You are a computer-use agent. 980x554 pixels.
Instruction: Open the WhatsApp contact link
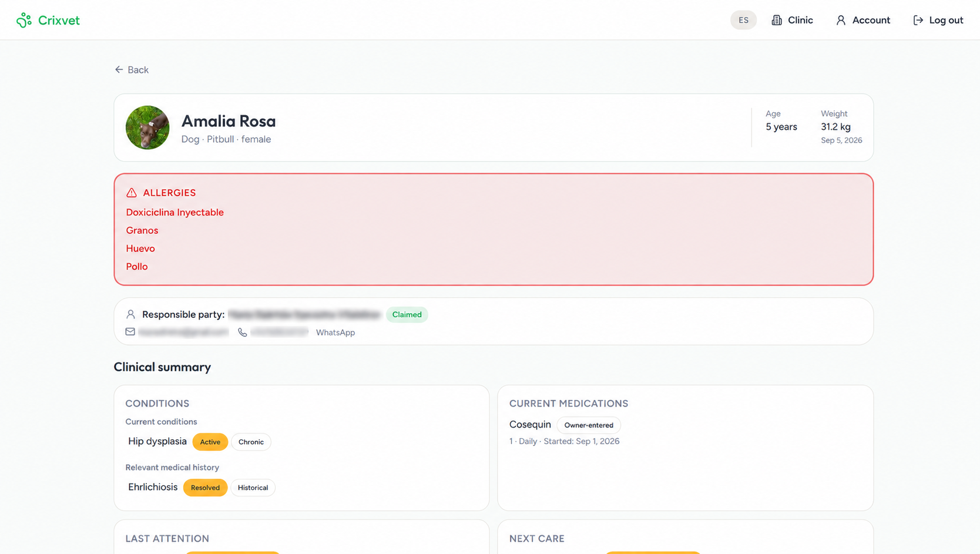point(335,333)
